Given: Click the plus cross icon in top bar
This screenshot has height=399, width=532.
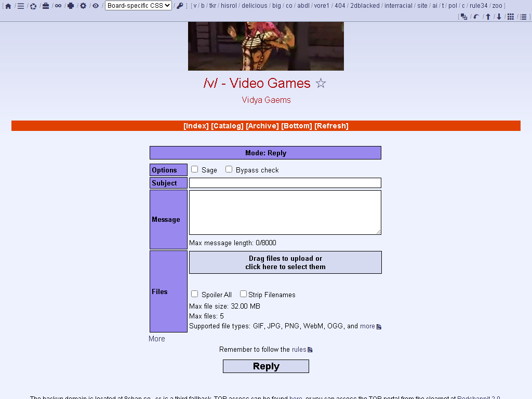Looking at the screenshot, I should [x=71, y=6].
